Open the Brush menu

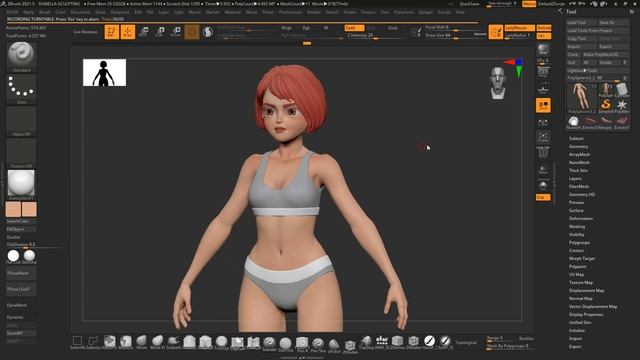44,12
